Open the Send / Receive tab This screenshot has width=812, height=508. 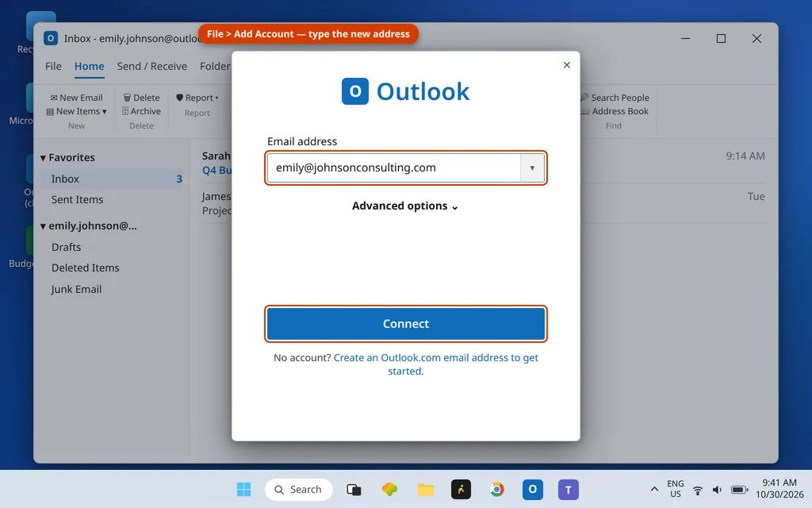pyautogui.click(x=151, y=67)
